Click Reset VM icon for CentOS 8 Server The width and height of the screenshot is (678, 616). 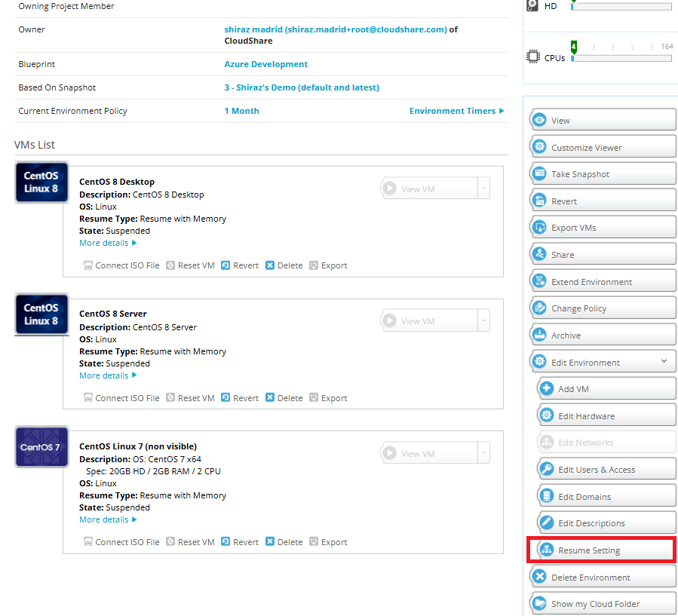170,397
